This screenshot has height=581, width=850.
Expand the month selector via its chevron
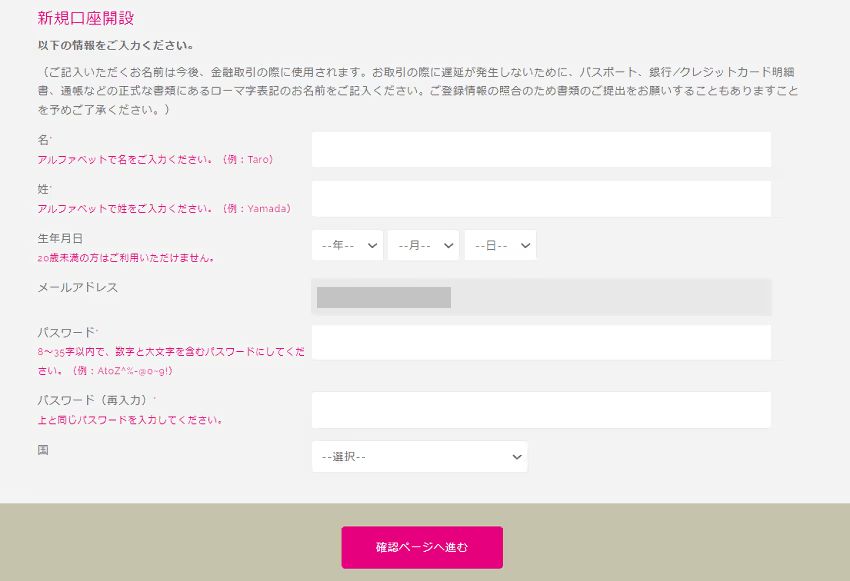tap(447, 244)
